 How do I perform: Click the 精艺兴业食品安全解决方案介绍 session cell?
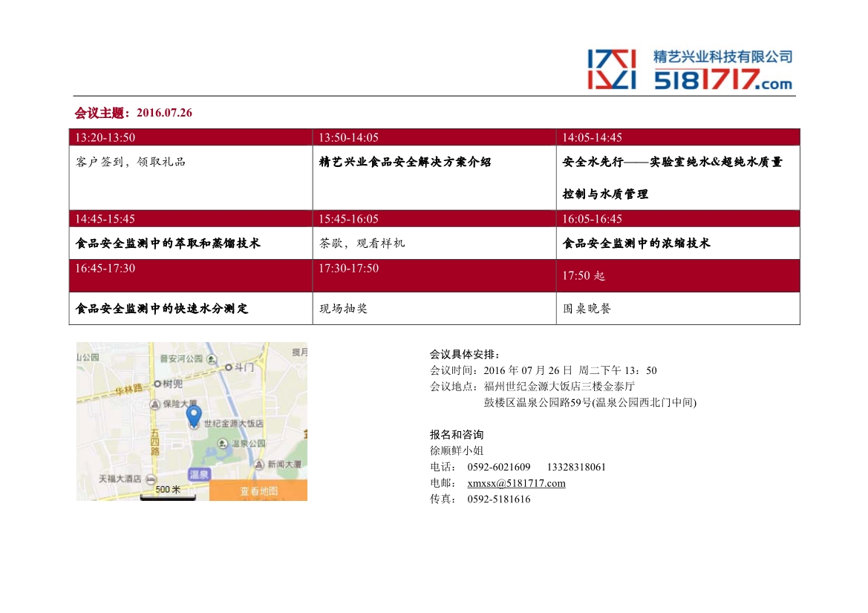pos(405,162)
